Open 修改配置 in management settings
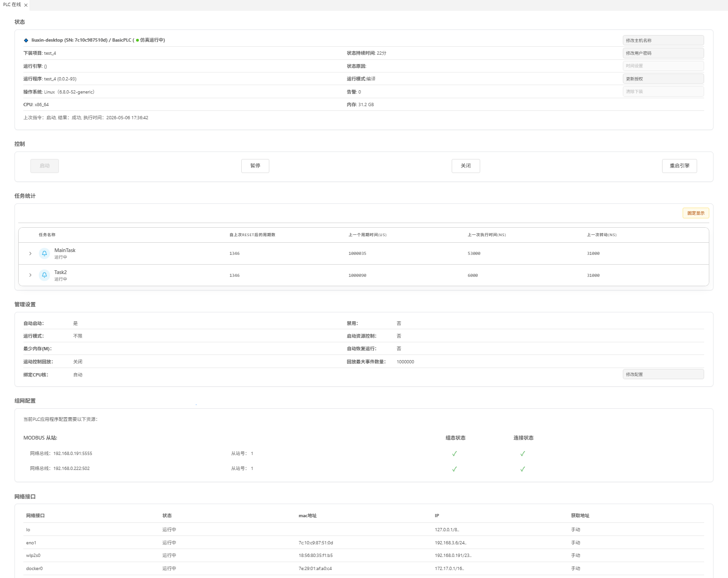The width and height of the screenshot is (728, 578). (663, 375)
